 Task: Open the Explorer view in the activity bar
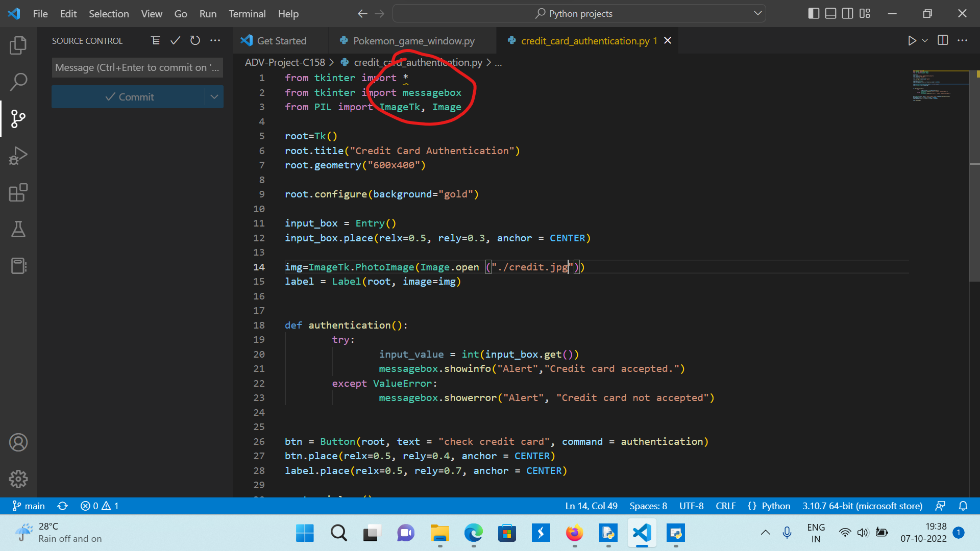coord(18,45)
